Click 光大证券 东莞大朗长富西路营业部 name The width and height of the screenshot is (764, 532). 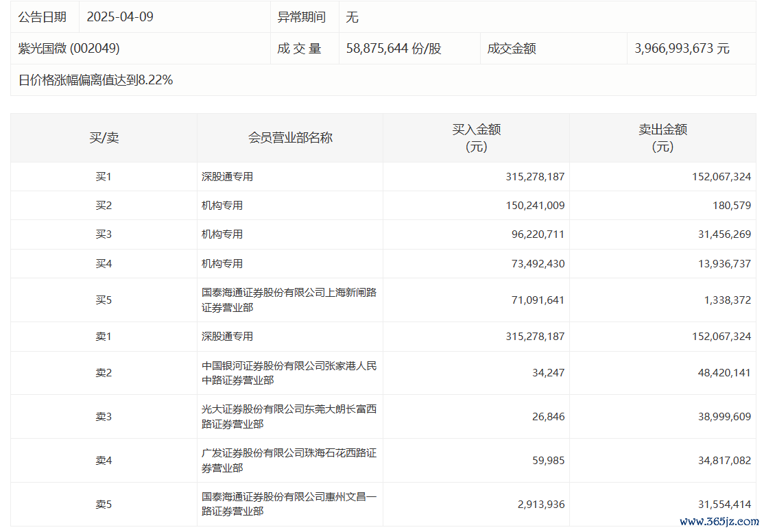click(x=289, y=417)
